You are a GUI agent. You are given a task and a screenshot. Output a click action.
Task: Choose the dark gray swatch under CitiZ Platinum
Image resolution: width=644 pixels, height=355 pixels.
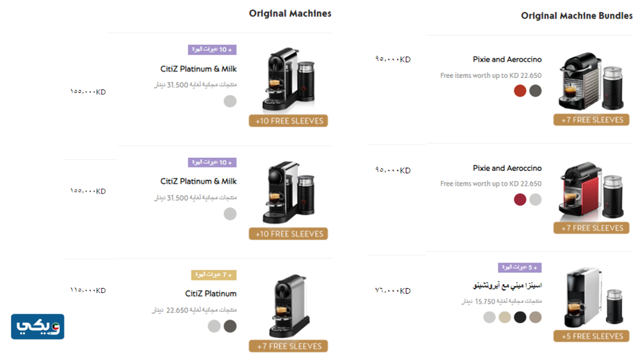230,326
